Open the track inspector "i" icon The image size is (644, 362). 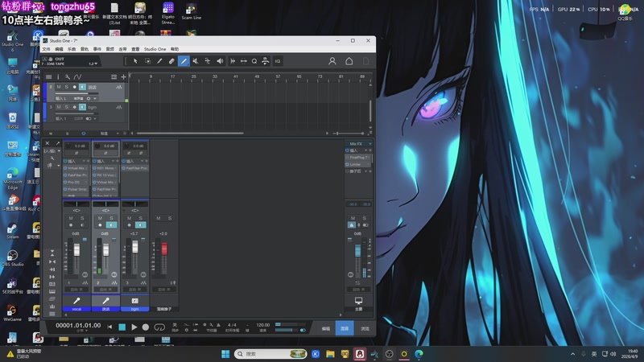click(x=58, y=76)
